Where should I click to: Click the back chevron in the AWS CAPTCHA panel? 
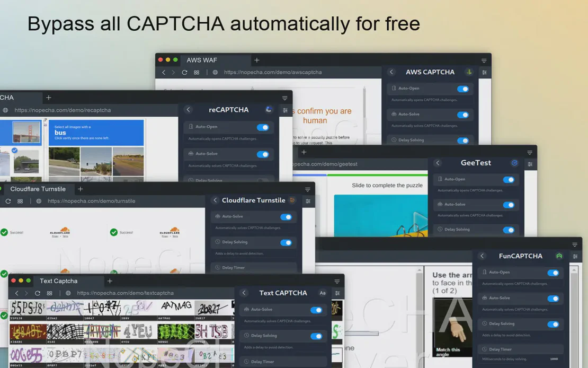[x=391, y=72]
